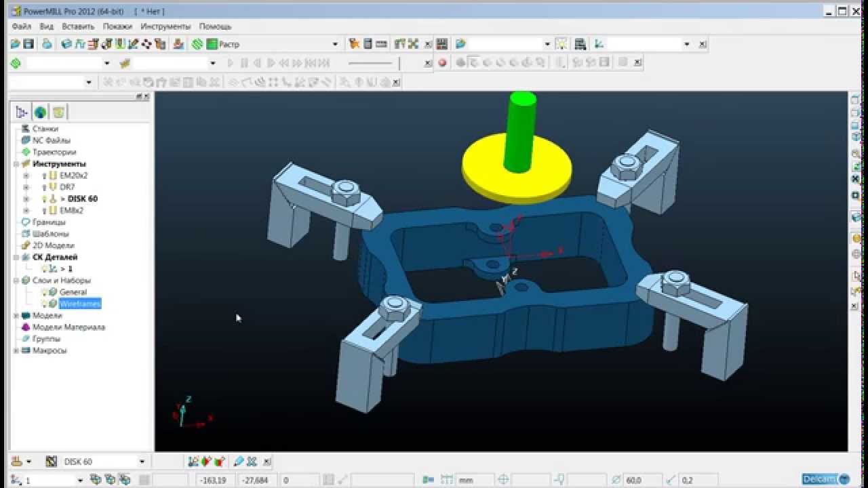Screen dimensions: 868x488
Task: Open the Покажи menu
Action: [117, 26]
